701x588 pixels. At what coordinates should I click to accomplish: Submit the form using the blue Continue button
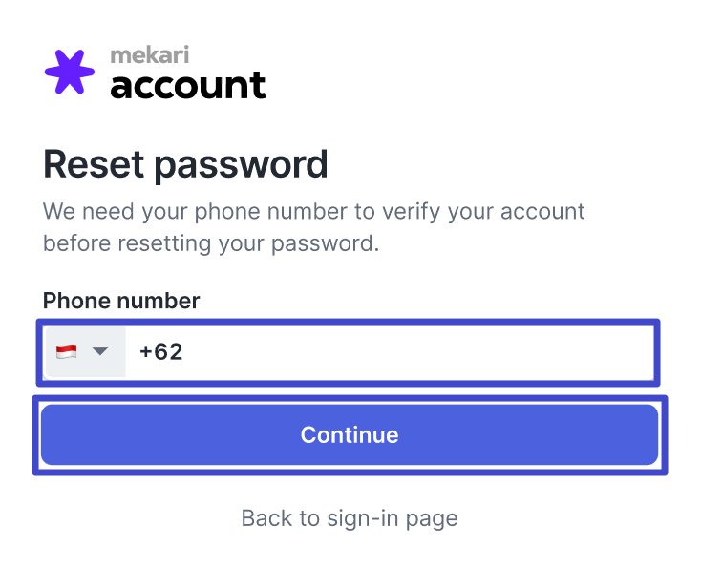coord(350,434)
